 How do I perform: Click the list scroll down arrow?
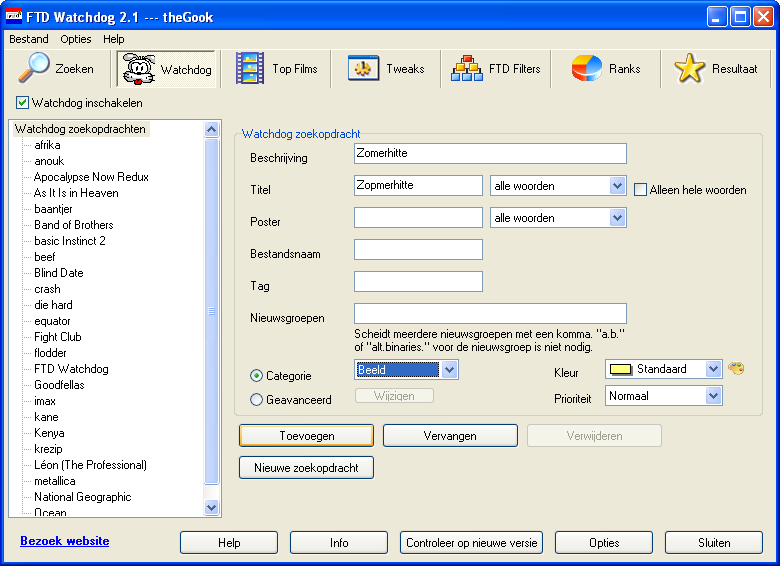click(x=211, y=507)
